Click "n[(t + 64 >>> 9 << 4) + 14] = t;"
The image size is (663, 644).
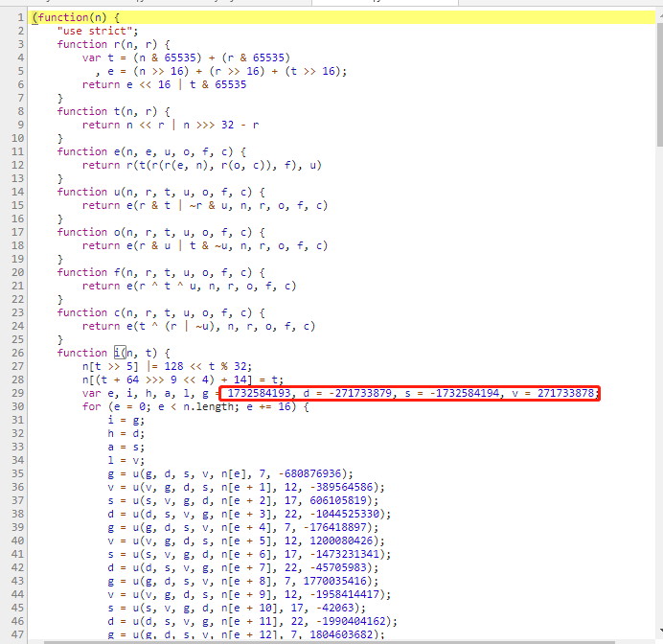tap(183, 379)
